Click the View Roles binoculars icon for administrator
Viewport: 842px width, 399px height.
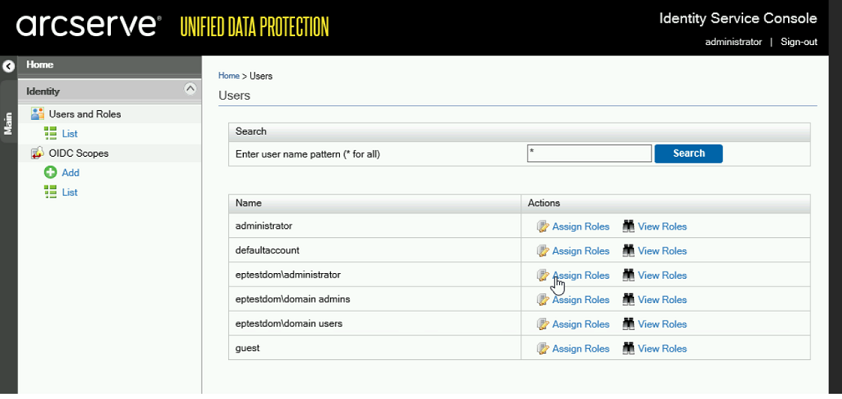(x=629, y=227)
